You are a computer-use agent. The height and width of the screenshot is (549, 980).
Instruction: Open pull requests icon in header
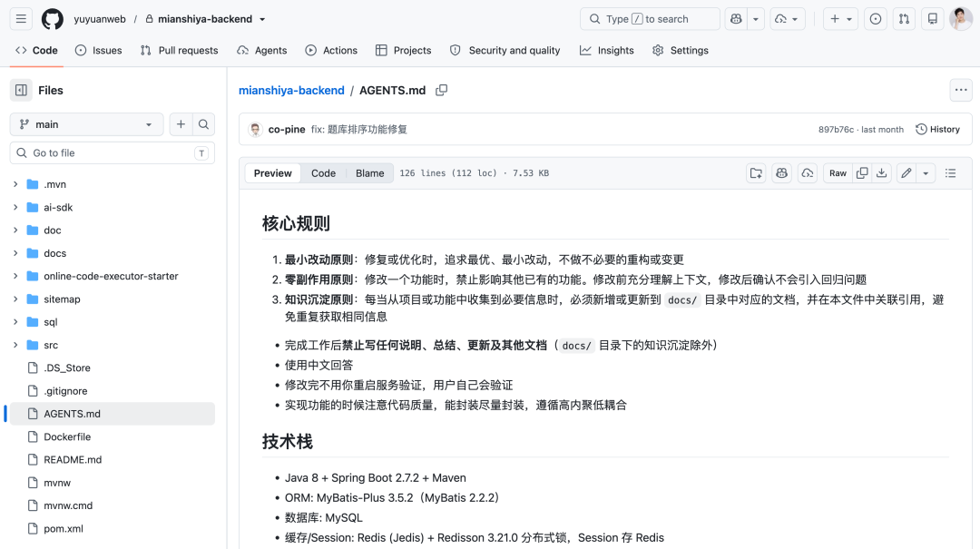pyautogui.click(x=905, y=19)
